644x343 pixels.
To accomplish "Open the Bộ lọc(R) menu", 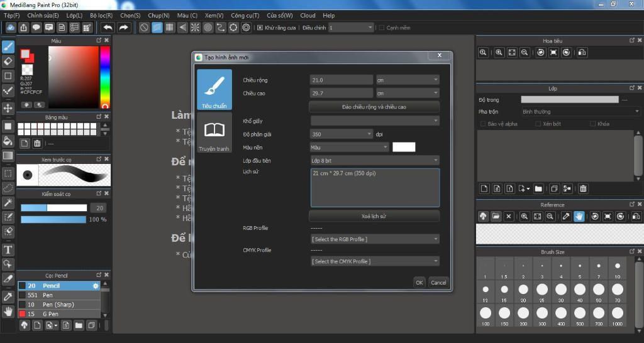I will pyautogui.click(x=101, y=15).
